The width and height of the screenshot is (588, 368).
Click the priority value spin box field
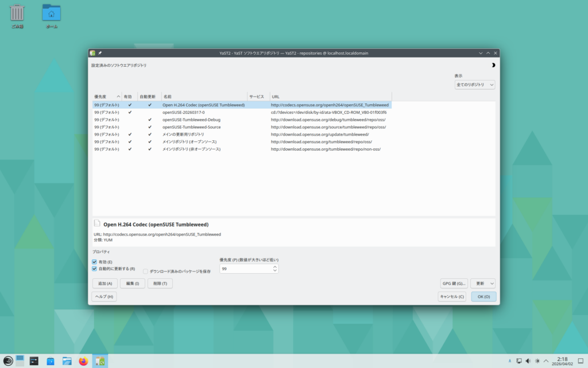tap(246, 269)
